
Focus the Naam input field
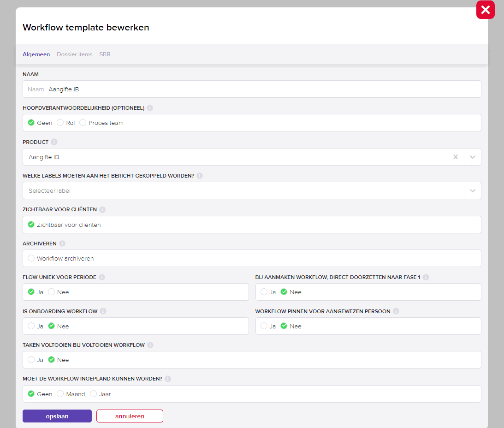click(x=252, y=89)
